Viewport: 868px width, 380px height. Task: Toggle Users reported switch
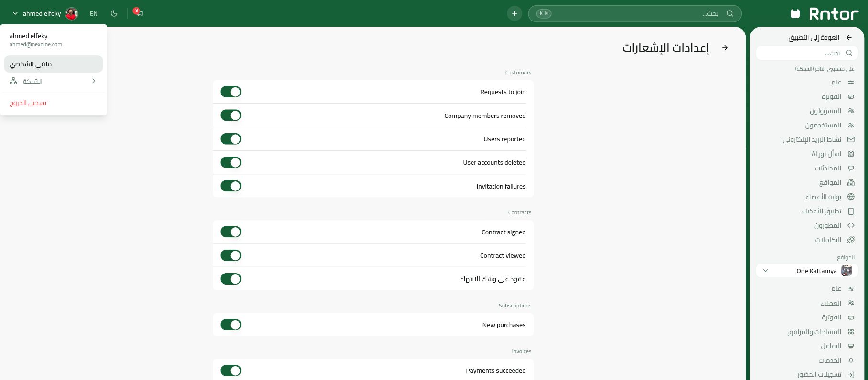(x=231, y=139)
